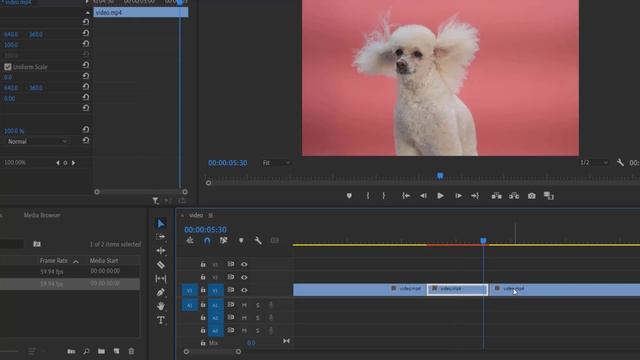Go to In point in Program monitor

tap(406, 196)
